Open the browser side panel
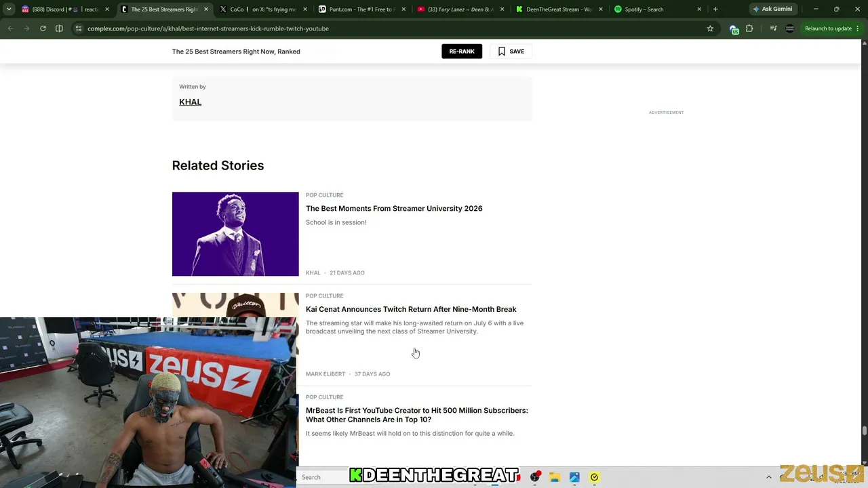The width and height of the screenshot is (868, 488). [x=59, y=28]
